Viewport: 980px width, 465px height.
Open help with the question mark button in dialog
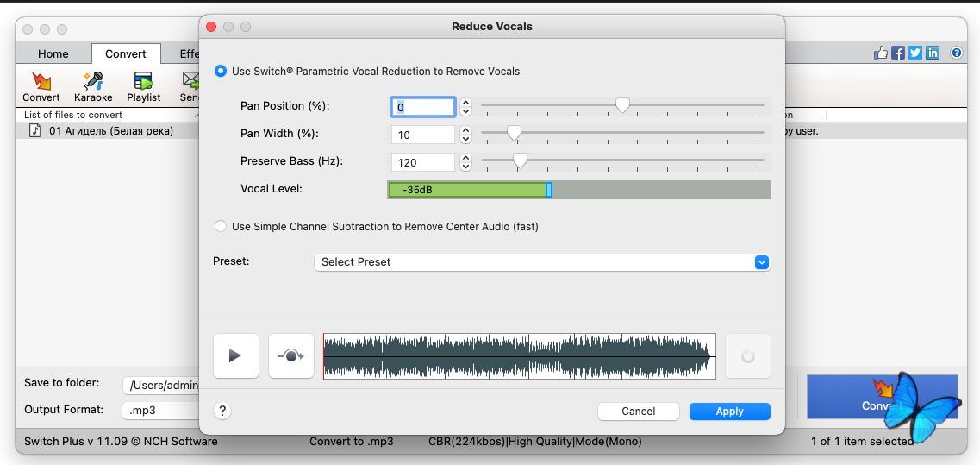[222, 412]
